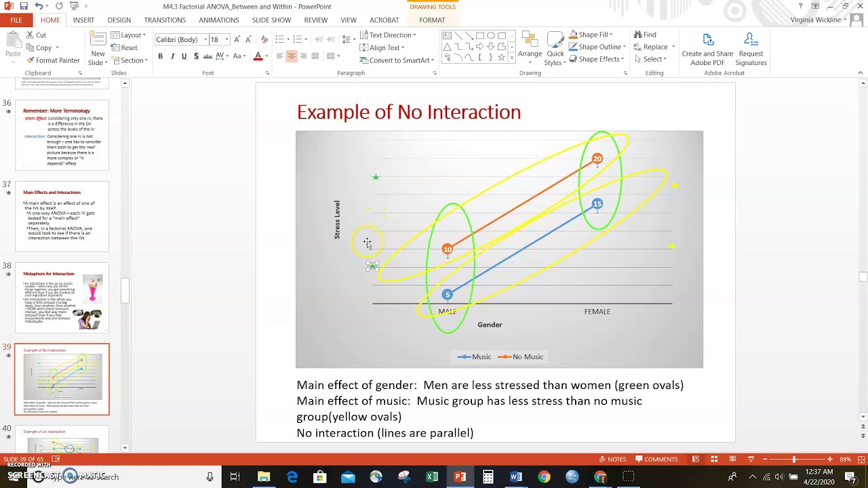Click Request Signatures

[751, 49]
